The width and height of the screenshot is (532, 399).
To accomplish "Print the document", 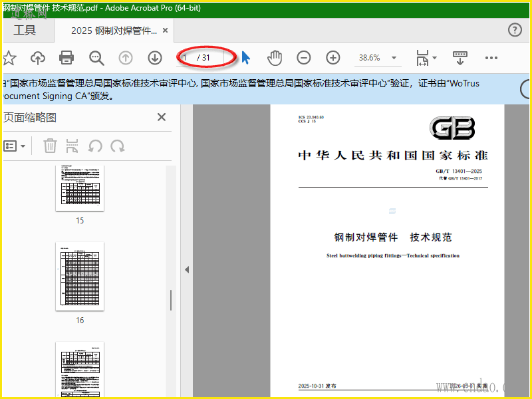I will click(x=66, y=58).
